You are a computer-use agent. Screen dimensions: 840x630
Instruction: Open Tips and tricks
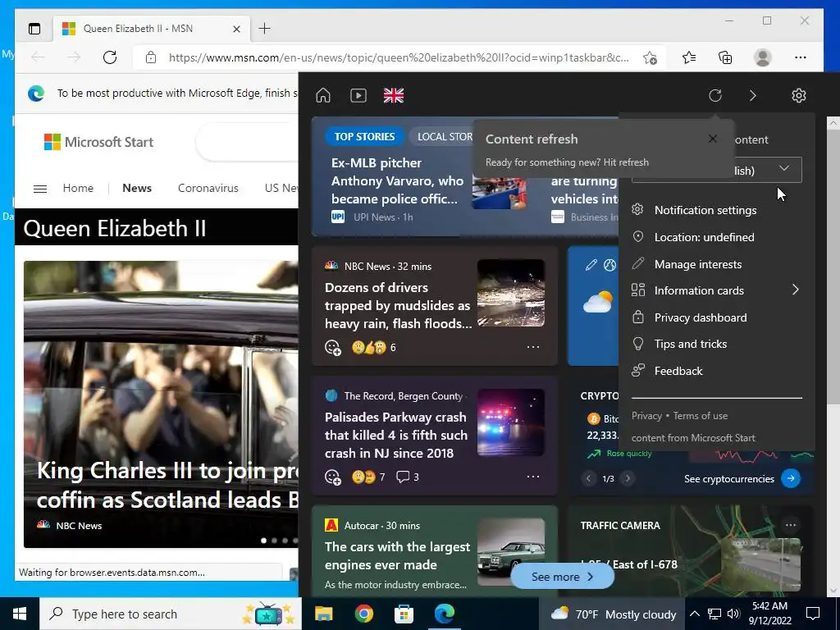[690, 344]
